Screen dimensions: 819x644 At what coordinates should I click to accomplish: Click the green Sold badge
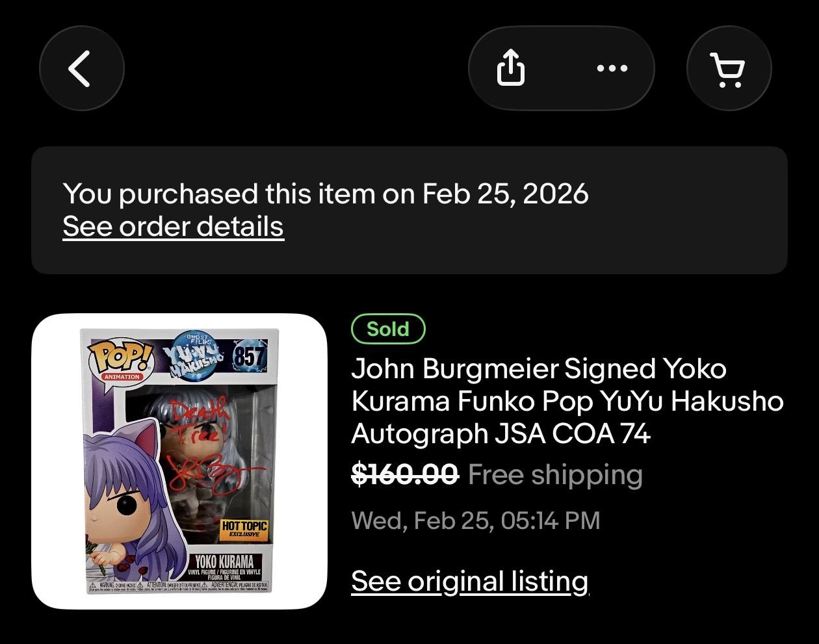coord(387,329)
